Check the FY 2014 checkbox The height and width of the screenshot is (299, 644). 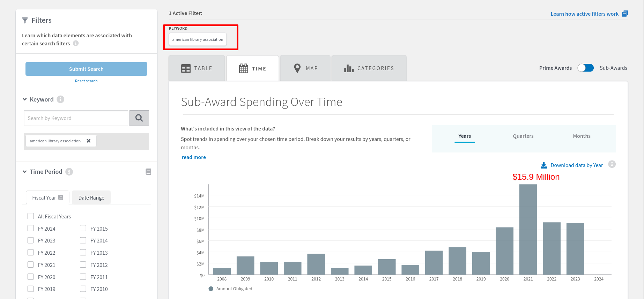[83, 240]
